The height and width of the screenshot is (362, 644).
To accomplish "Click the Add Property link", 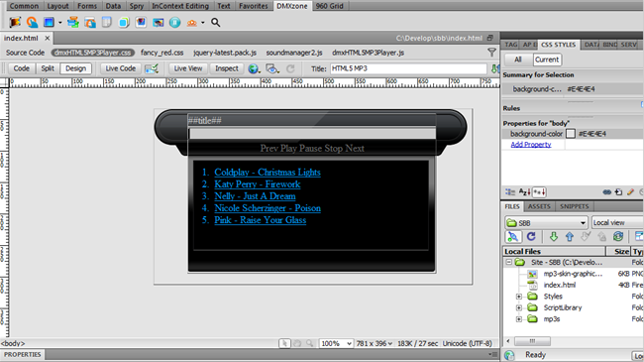I will pos(531,145).
